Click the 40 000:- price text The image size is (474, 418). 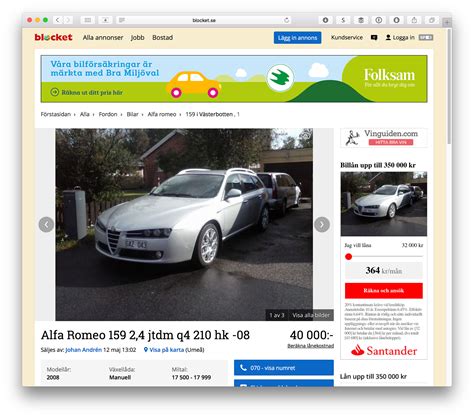tap(311, 335)
